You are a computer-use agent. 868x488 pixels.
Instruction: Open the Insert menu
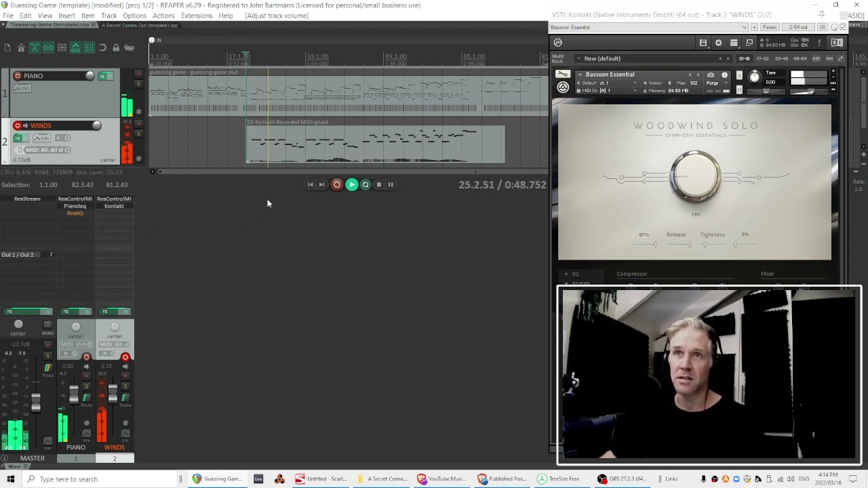click(66, 16)
